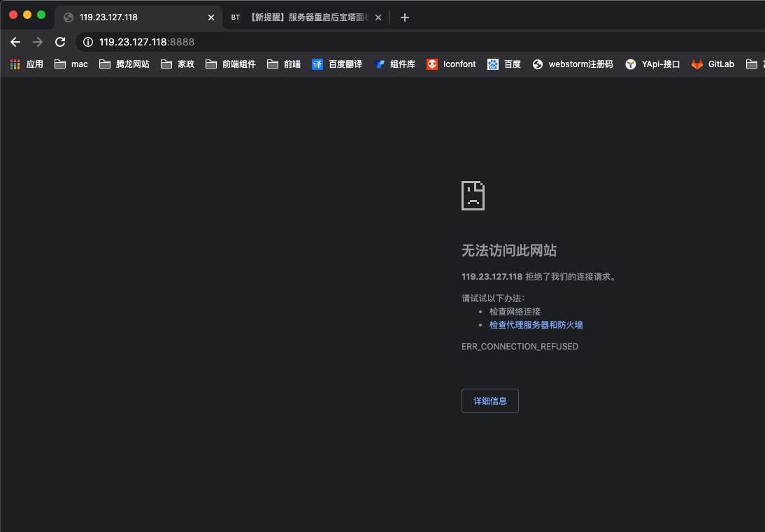Open the Iconfont bookmark
765x532 pixels.
coord(451,64)
